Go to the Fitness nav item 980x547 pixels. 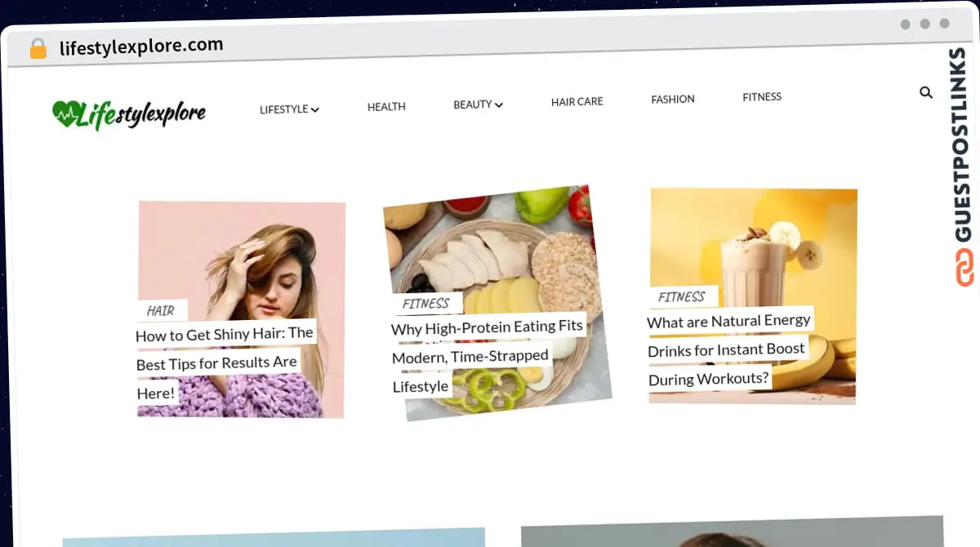(762, 96)
